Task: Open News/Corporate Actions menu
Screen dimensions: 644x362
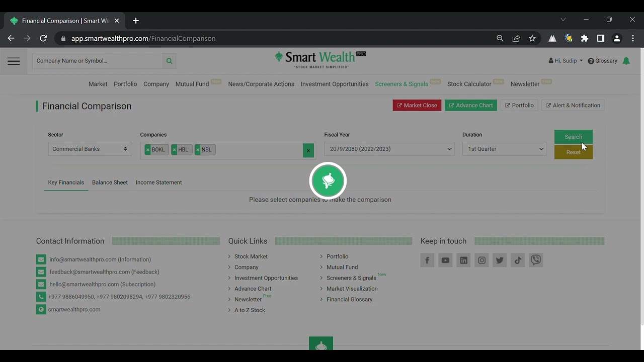Action: coord(261,84)
